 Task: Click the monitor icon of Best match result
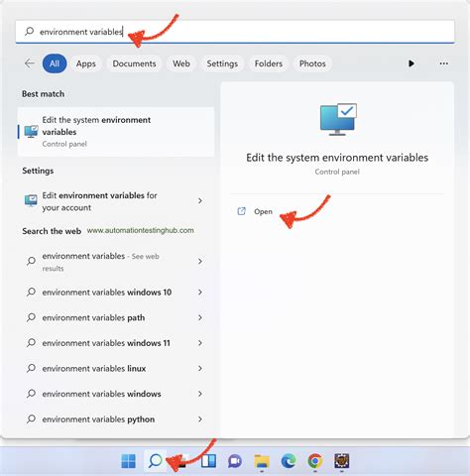[31, 132]
